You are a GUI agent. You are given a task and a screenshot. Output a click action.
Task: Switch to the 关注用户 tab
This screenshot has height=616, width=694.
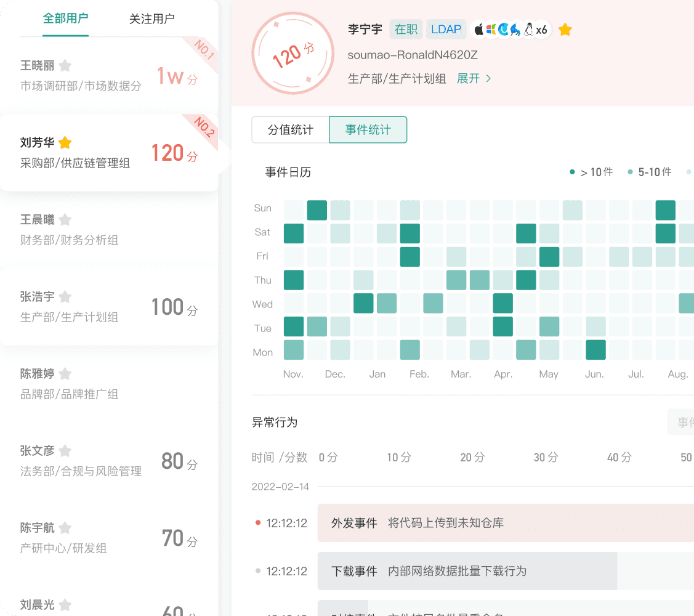point(153,19)
